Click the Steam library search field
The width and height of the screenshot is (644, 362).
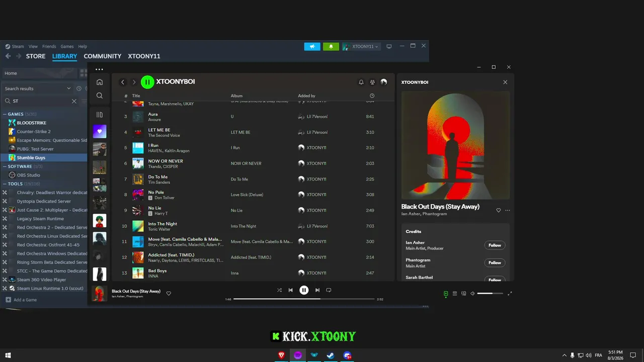tap(41, 101)
